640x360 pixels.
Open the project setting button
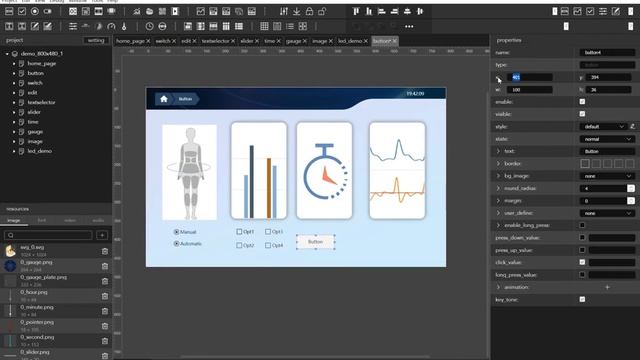point(96,40)
